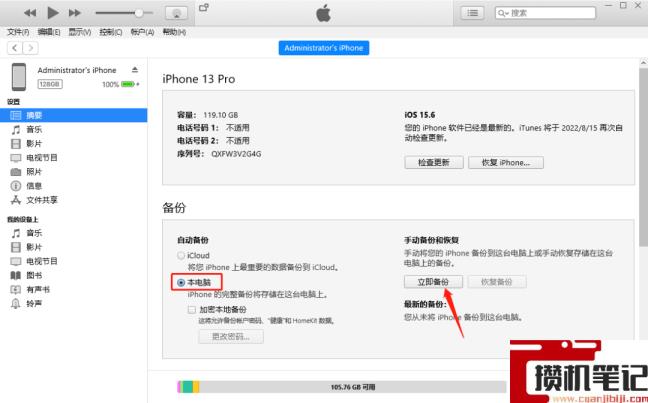Eject the Administrator's iPhone
648x403 pixels.
point(135,69)
